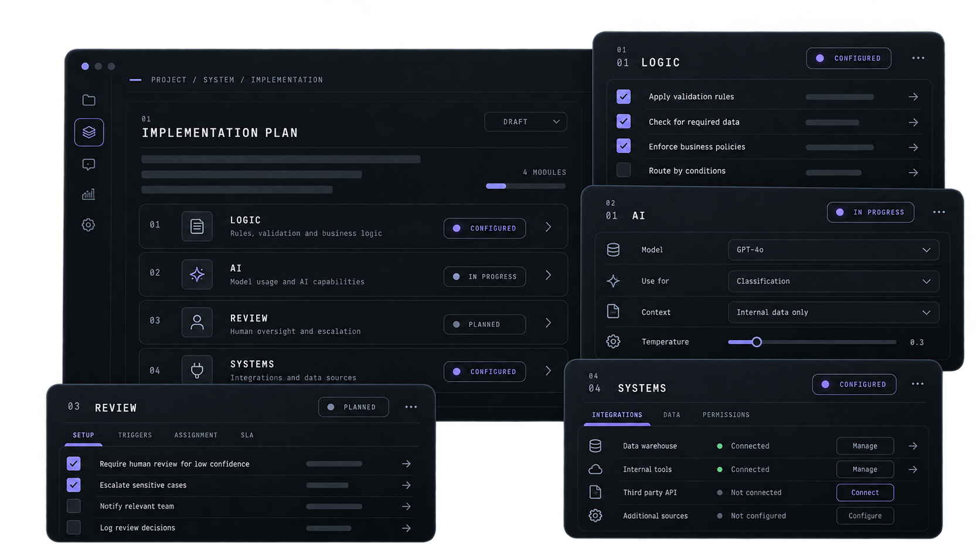This screenshot has height=552, width=980.
Task: Click the REVIEW module person icon
Action: coord(197,322)
